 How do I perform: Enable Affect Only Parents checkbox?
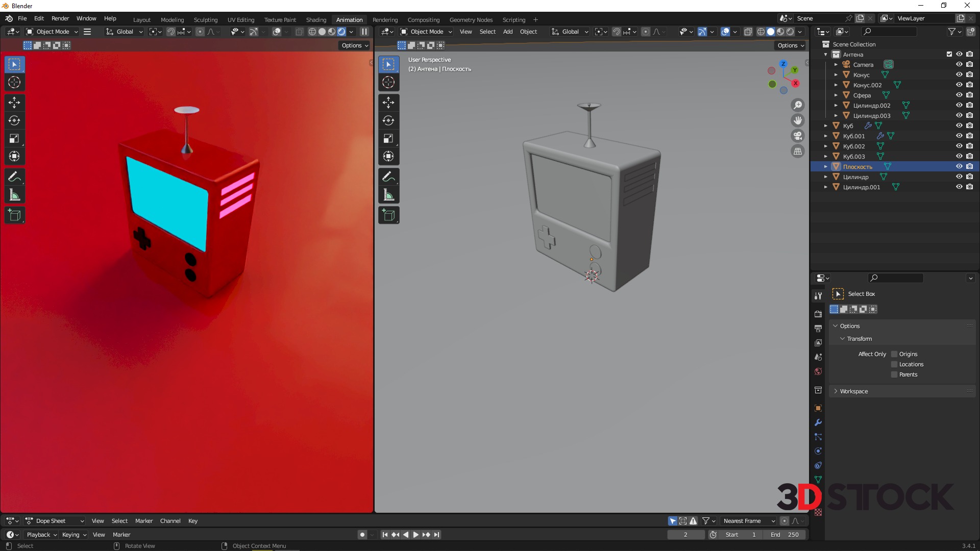[x=894, y=374]
